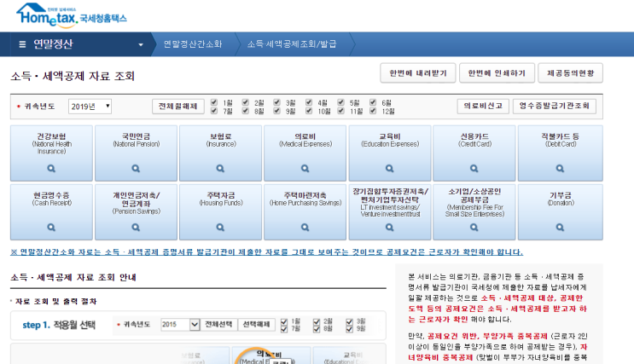
Task: Expand the 연말정산 menu dropdown arrow
Action: click(x=141, y=44)
